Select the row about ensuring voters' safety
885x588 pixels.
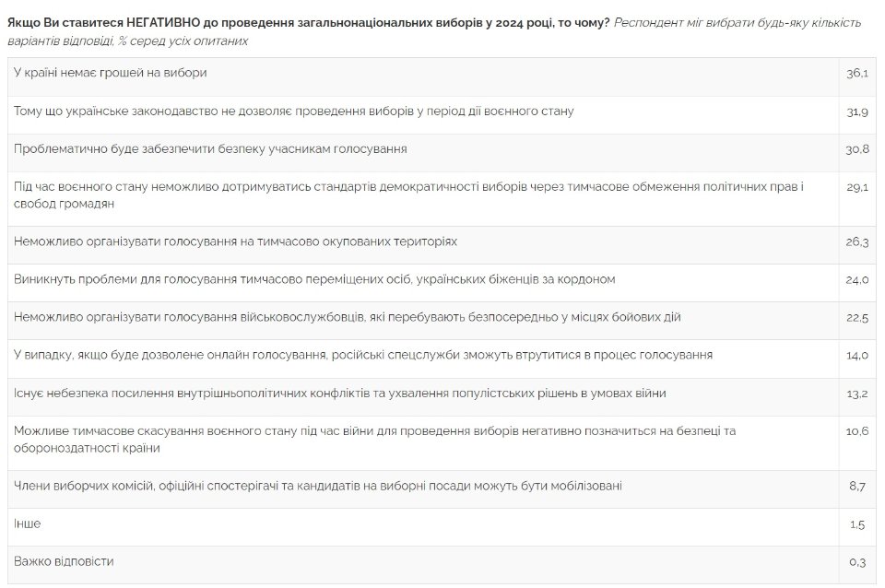[210, 148]
